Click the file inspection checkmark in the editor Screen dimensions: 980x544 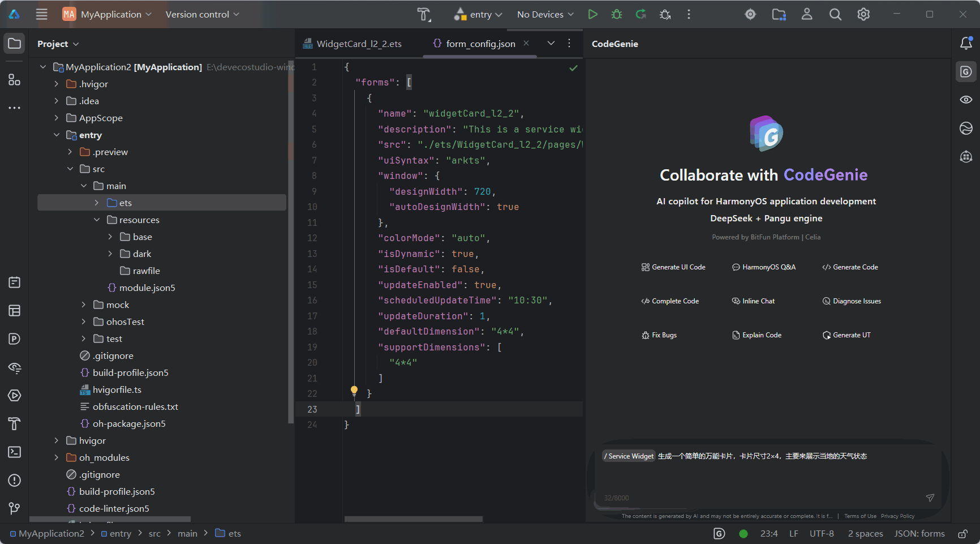[573, 68]
